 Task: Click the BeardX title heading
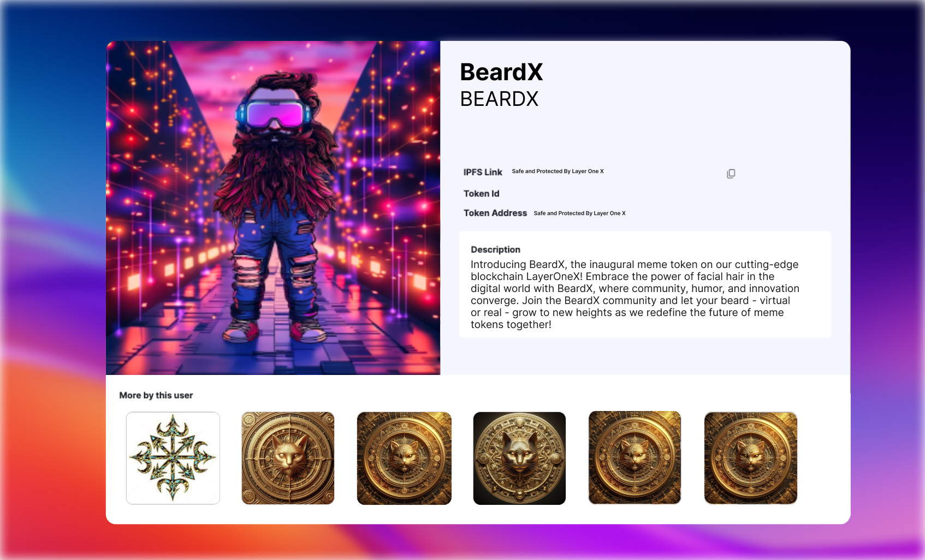click(501, 72)
